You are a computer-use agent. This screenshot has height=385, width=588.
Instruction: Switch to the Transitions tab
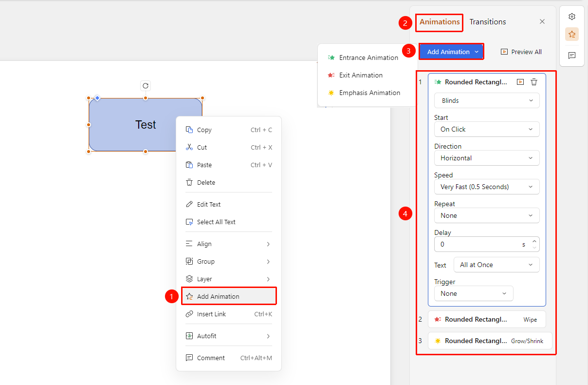(x=488, y=21)
